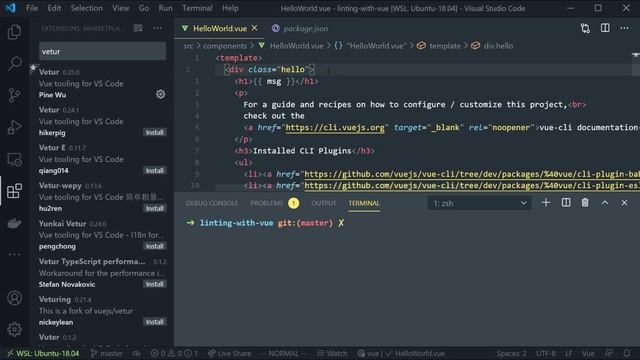Open changes compare icon in editor toolbar

click(585, 28)
